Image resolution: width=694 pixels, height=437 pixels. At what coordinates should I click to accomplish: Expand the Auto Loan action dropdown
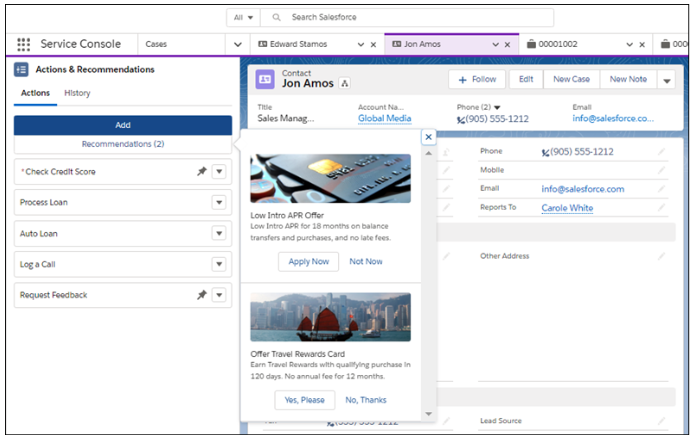click(219, 233)
